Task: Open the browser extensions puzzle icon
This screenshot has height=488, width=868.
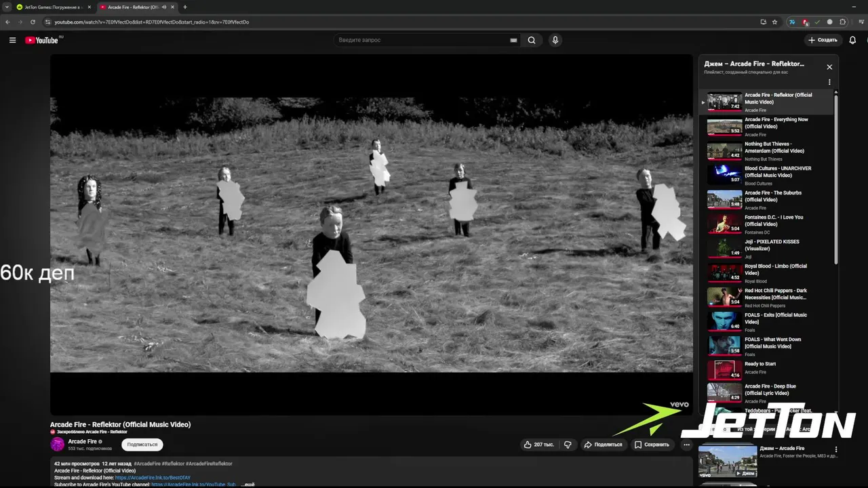Action: [843, 22]
